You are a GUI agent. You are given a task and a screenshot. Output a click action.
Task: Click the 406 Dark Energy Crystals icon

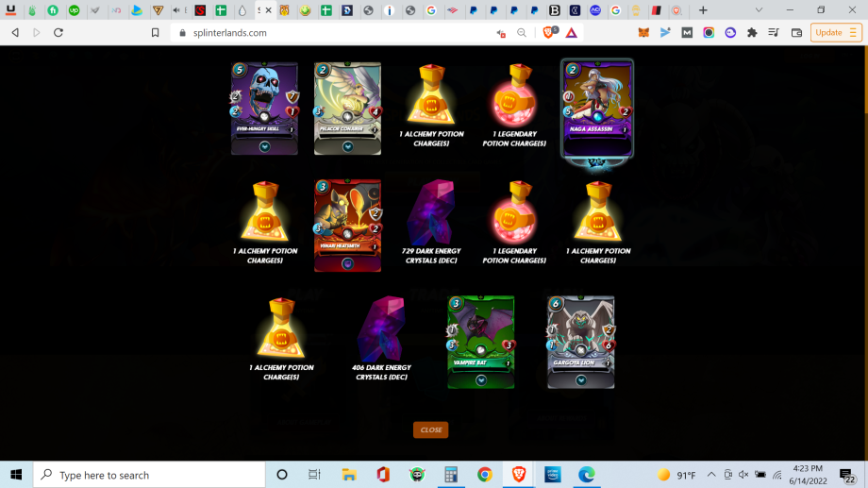pyautogui.click(x=381, y=329)
